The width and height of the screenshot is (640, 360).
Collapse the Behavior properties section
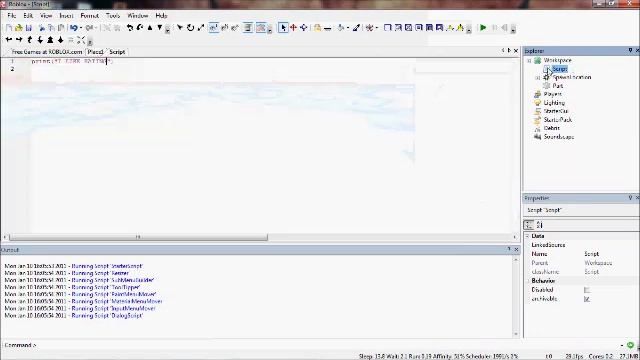527,281
